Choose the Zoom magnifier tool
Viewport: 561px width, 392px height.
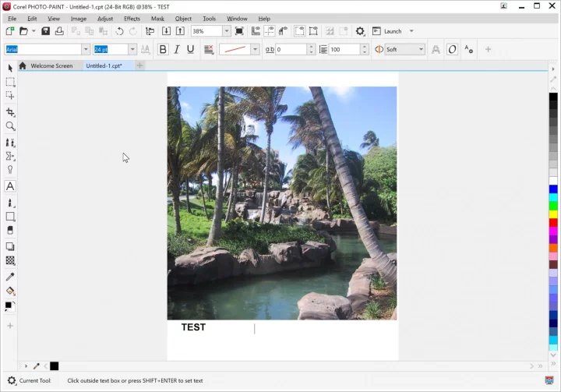[10, 126]
